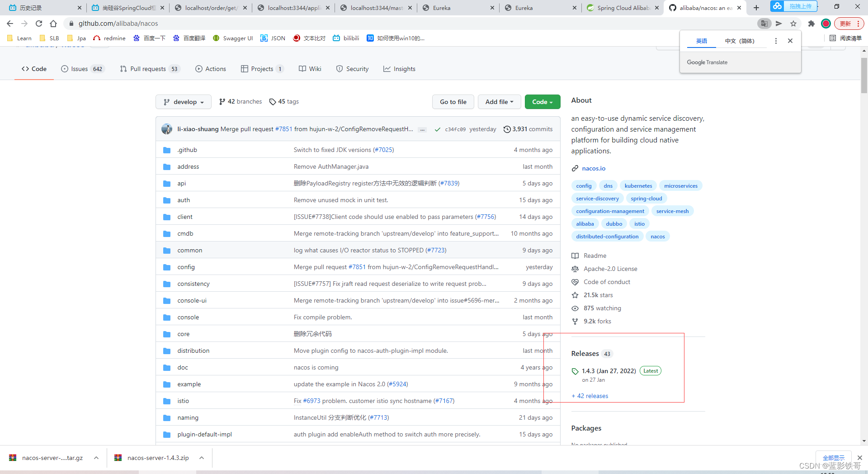Open the bilibili bookmark

(346, 38)
